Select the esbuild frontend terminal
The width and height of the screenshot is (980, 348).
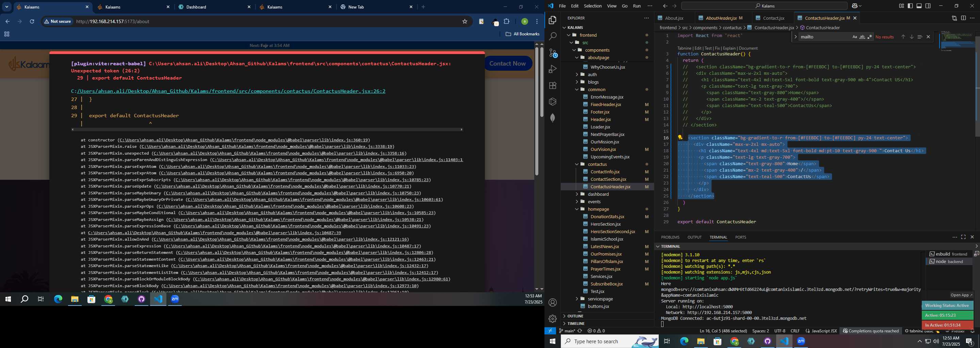948,254
